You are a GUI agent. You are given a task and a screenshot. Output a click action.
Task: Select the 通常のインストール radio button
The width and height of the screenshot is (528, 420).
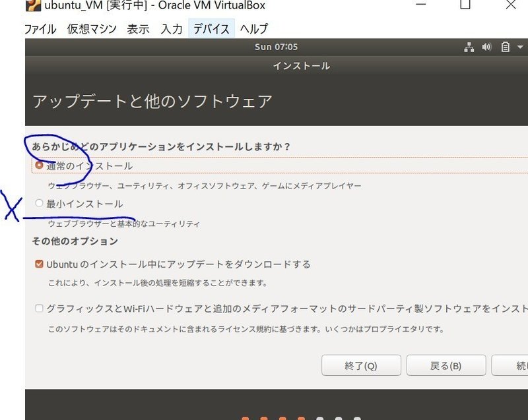(39, 165)
